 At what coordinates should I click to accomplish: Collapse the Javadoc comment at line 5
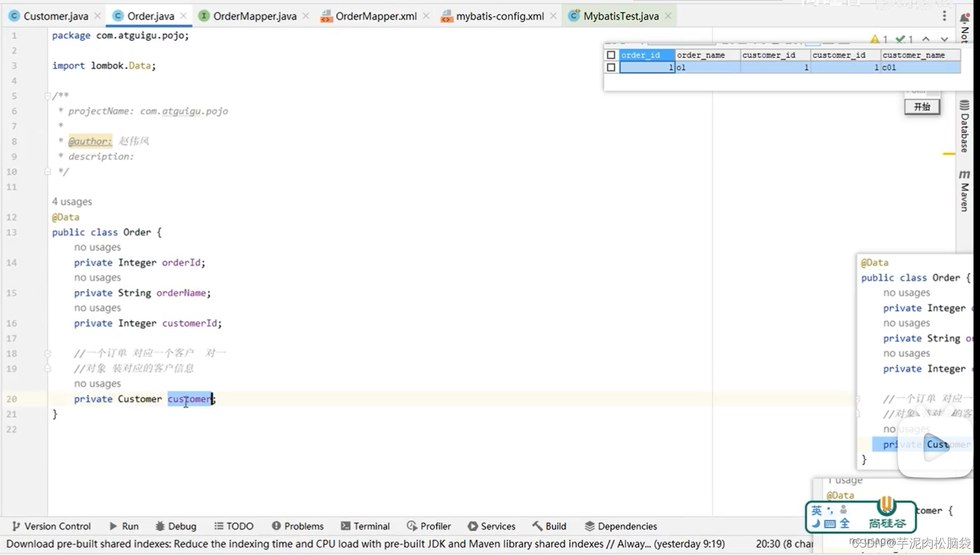pyautogui.click(x=47, y=96)
